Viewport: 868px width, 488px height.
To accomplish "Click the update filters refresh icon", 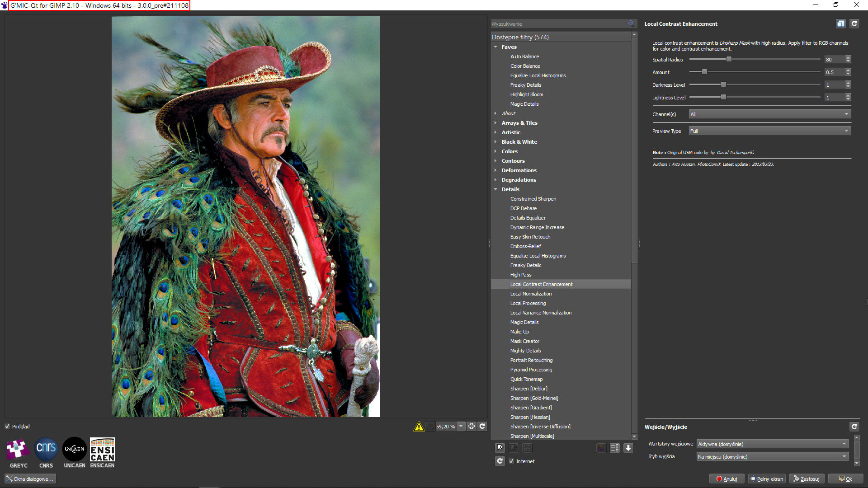I will (500, 461).
